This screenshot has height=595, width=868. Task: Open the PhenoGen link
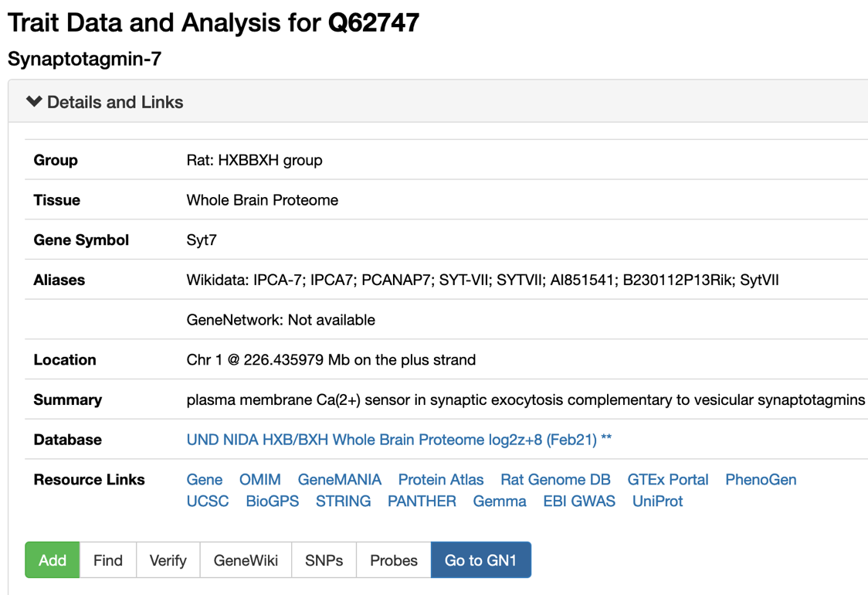click(761, 480)
